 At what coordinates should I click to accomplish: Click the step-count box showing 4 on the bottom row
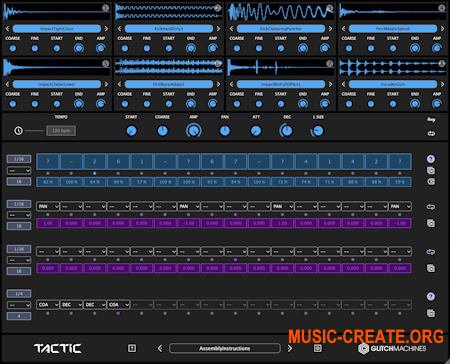pyautogui.click(x=19, y=316)
